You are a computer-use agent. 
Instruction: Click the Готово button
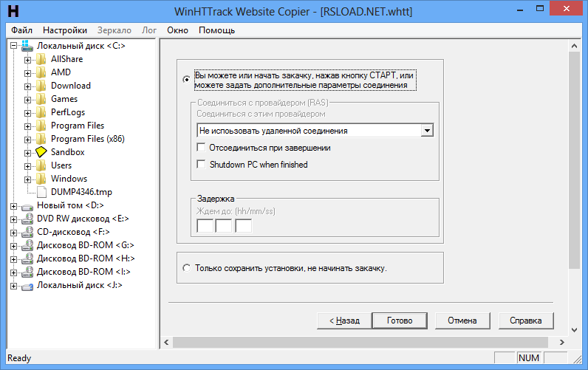click(x=400, y=321)
